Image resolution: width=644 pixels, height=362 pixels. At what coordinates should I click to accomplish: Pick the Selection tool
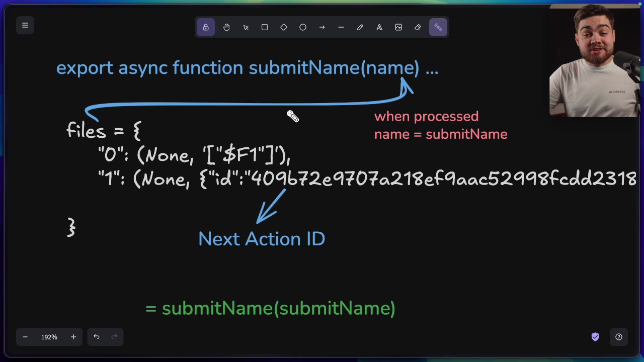click(x=246, y=27)
